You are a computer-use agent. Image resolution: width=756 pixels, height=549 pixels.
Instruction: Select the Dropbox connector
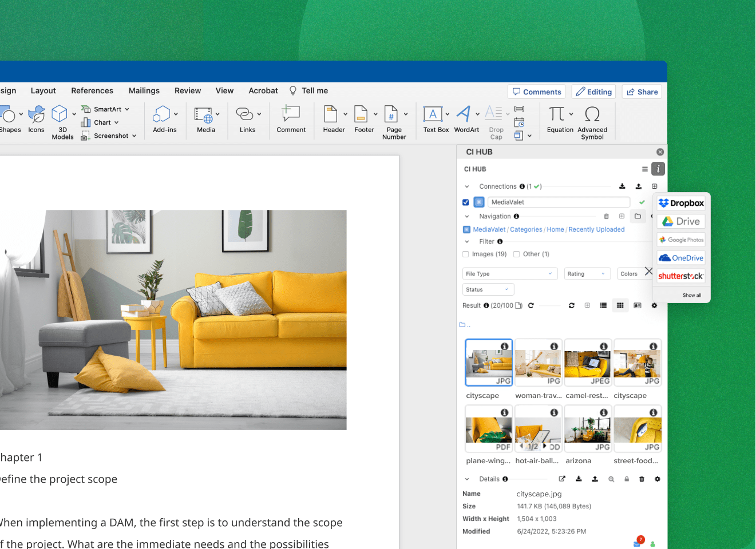[681, 202]
